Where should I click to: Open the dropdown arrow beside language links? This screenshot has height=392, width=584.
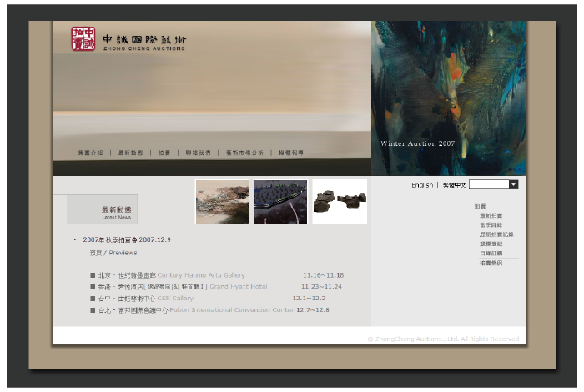coord(513,184)
